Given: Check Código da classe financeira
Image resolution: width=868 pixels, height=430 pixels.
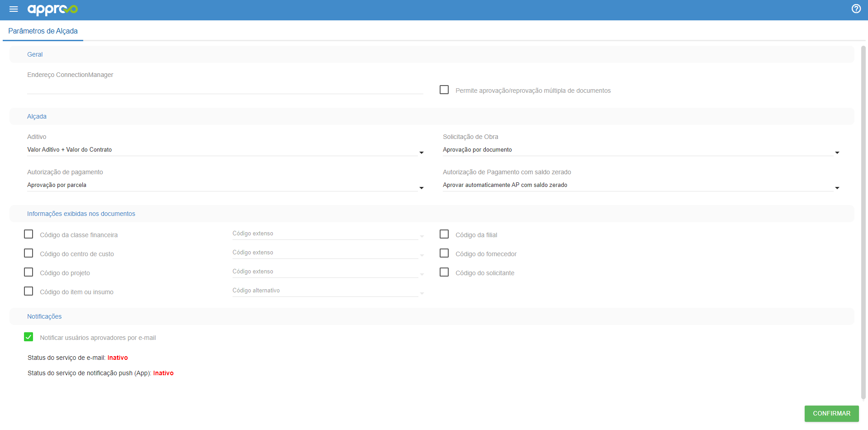Looking at the screenshot, I should 28,234.
